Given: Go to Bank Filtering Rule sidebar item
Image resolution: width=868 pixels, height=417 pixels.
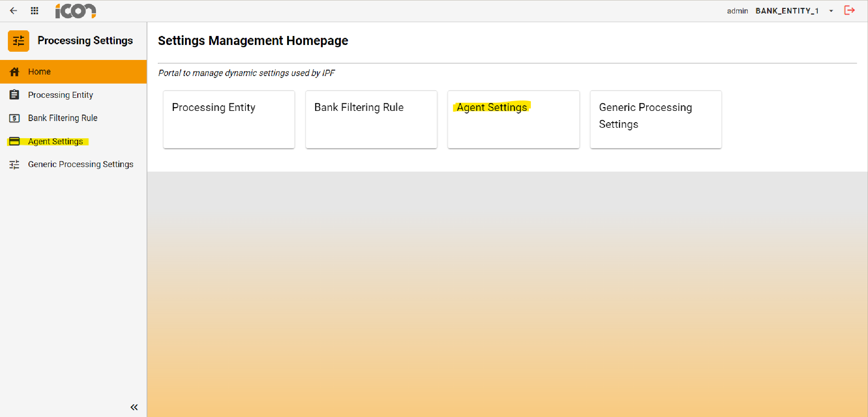Looking at the screenshot, I should click(63, 118).
